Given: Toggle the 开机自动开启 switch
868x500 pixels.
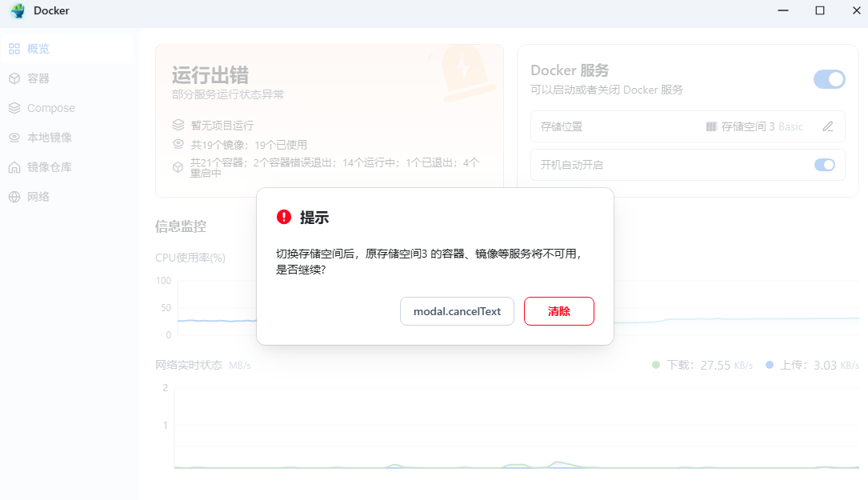Looking at the screenshot, I should pyautogui.click(x=824, y=165).
